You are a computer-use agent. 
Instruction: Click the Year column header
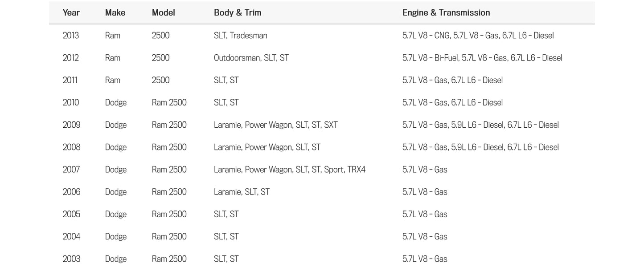(x=71, y=13)
